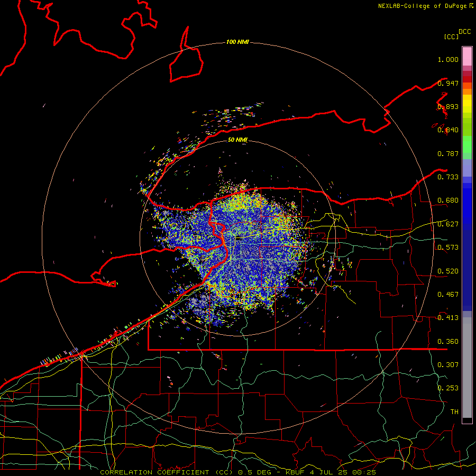Select the 0.947 scale value

pos(448,83)
